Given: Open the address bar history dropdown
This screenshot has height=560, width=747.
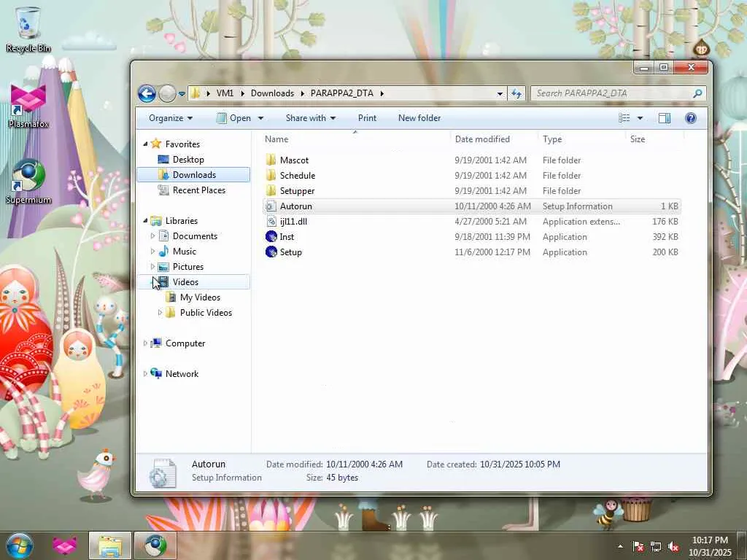Looking at the screenshot, I should 500,93.
